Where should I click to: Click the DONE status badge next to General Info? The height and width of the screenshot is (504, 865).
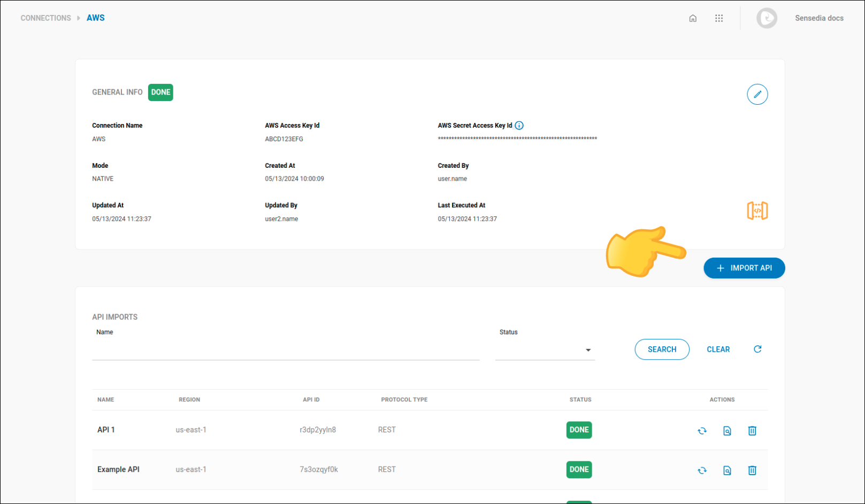pos(160,92)
